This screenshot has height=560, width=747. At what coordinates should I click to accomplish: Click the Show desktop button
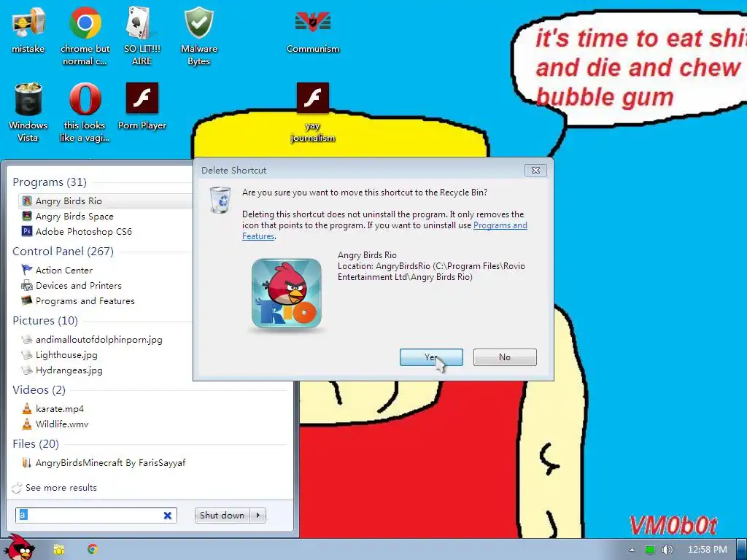click(x=741, y=550)
